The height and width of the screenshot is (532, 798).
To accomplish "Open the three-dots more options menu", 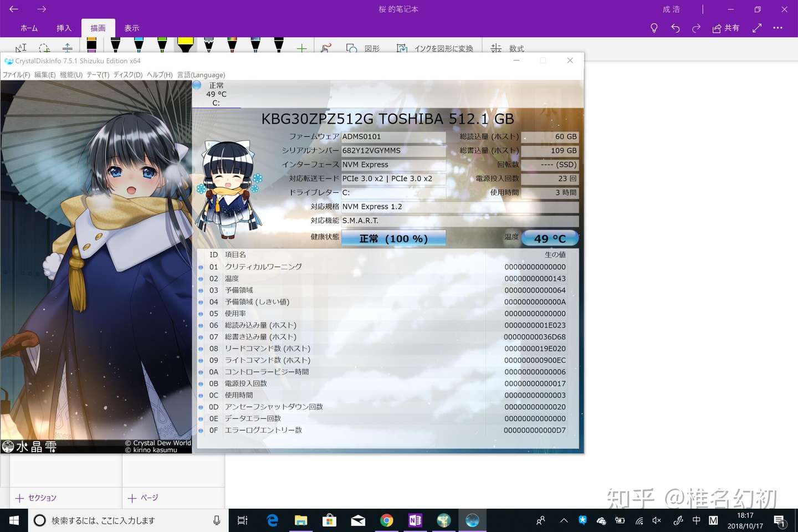I will pyautogui.click(x=778, y=28).
